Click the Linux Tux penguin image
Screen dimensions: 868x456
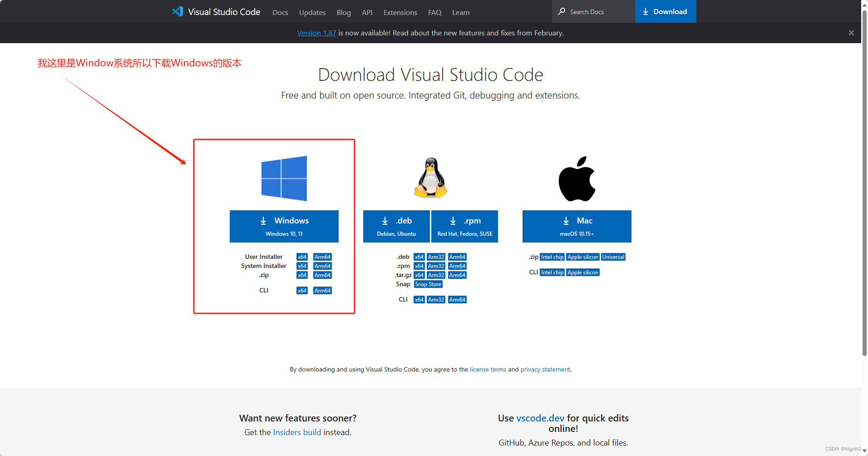click(430, 178)
